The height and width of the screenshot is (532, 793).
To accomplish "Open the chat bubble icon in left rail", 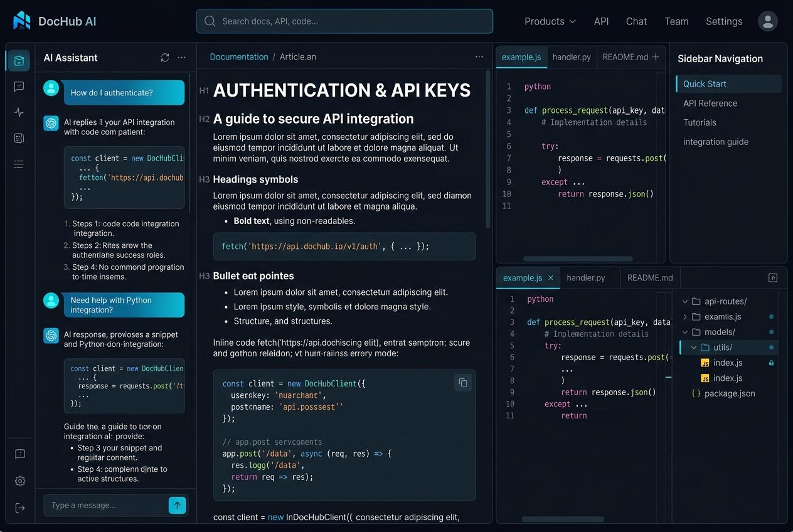I will [19, 87].
